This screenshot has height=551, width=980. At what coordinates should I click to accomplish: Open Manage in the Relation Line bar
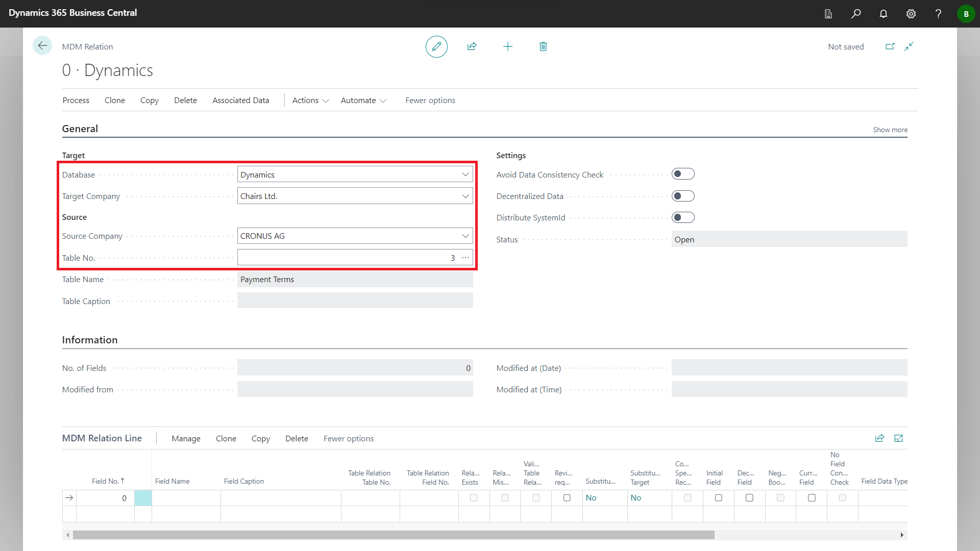click(x=186, y=439)
